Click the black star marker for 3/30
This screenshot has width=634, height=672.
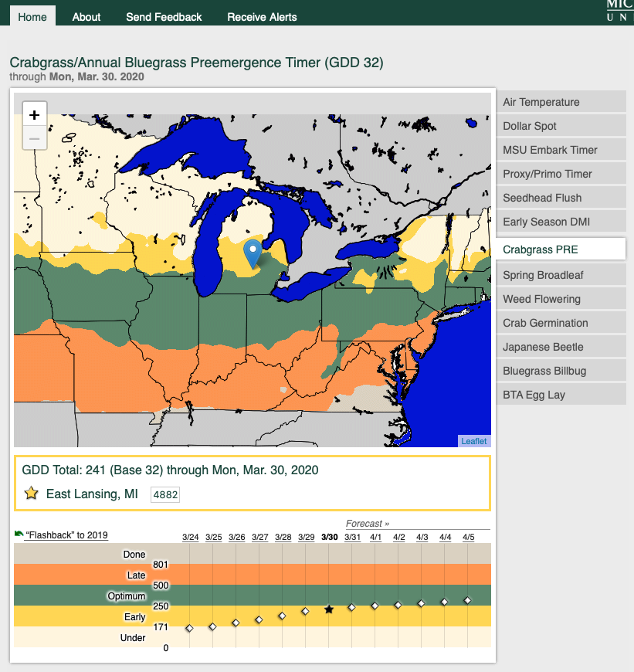tap(329, 609)
